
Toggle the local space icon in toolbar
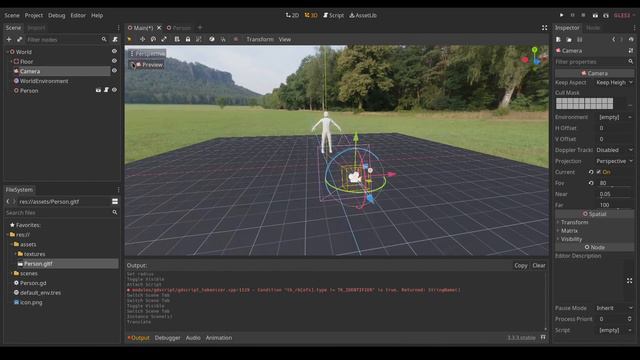click(x=212, y=39)
